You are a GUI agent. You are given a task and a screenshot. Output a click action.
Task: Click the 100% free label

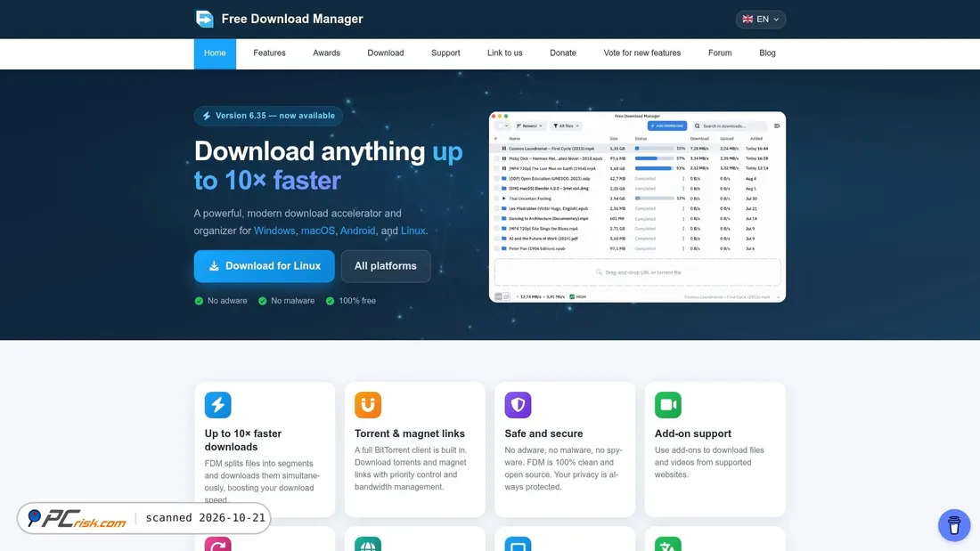tap(357, 301)
